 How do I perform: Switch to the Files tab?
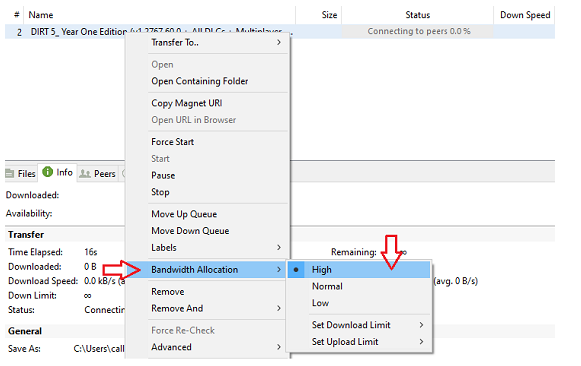(x=21, y=173)
